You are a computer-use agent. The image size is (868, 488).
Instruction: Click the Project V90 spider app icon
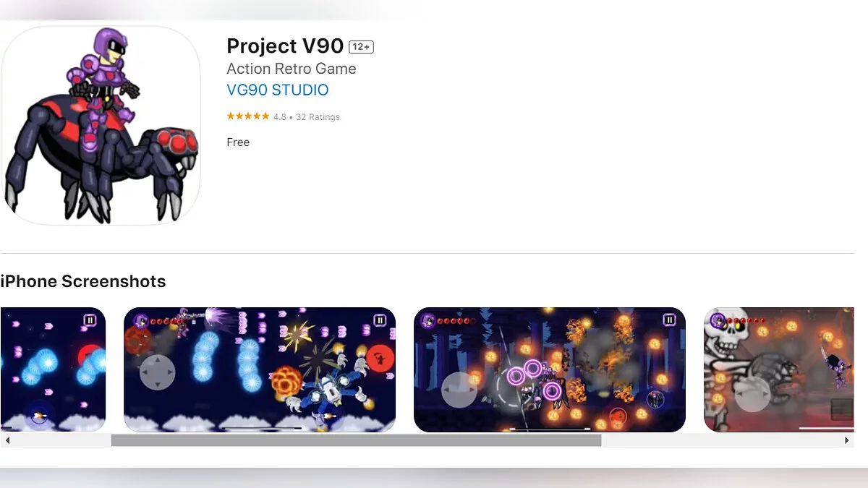101,125
